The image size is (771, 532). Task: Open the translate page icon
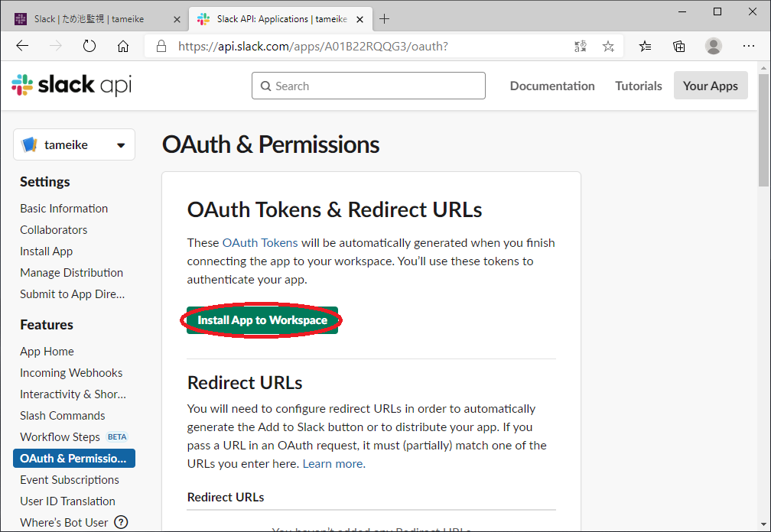581,46
